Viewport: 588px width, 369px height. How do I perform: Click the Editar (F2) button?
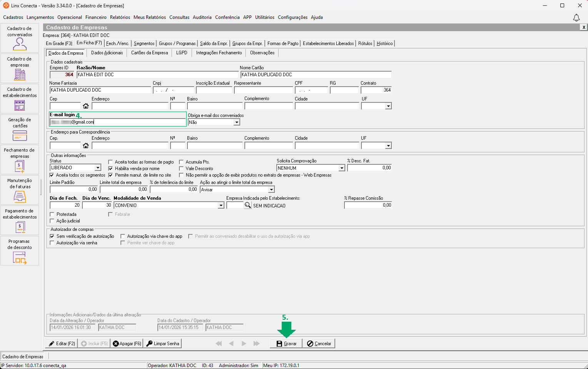[x=62, y=344]
